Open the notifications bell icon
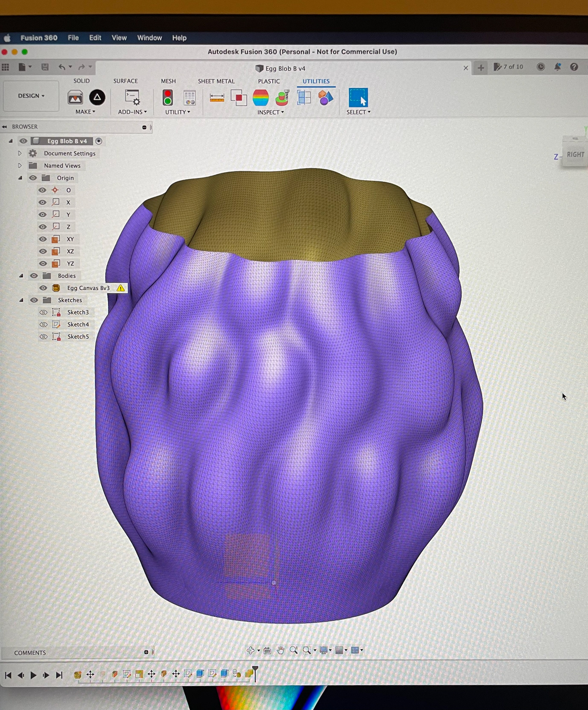 [x=557, y=67]
